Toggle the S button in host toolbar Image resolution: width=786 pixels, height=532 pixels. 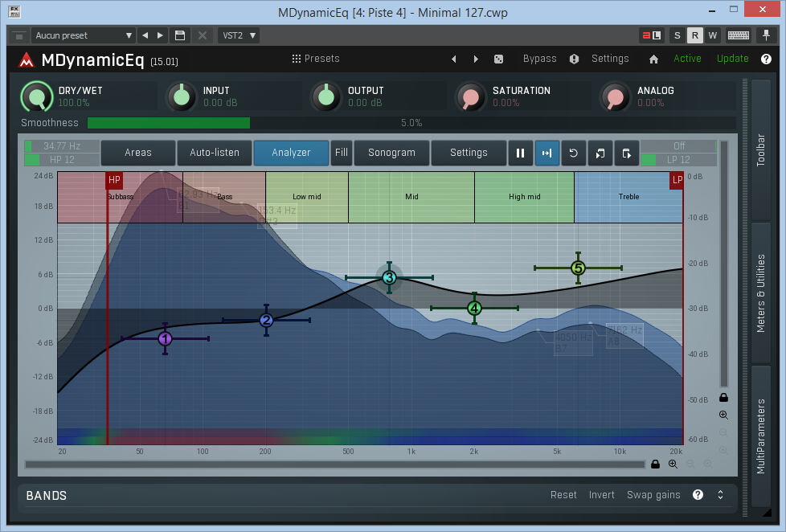coord(678,35)
